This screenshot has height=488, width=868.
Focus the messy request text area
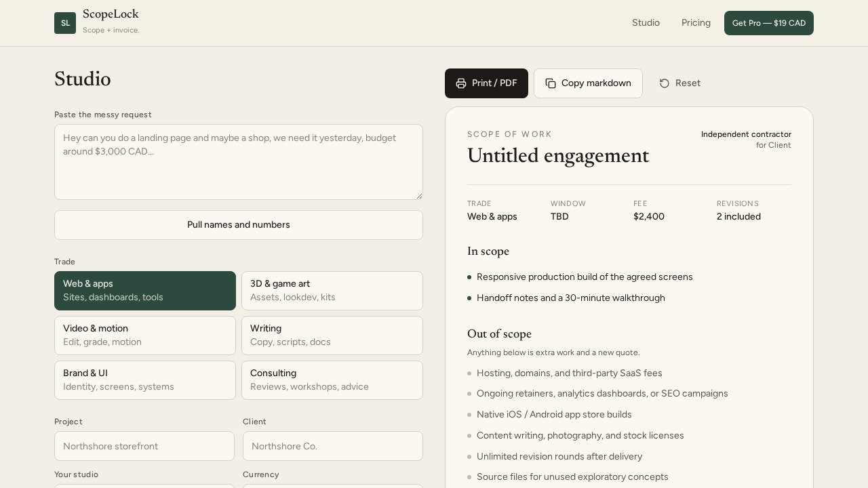point(239,162)
